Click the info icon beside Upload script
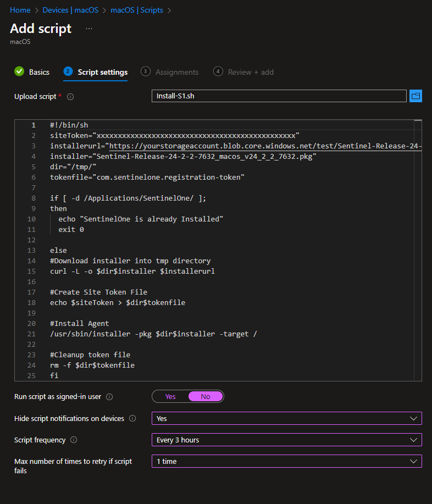 (x=70, y=97)
